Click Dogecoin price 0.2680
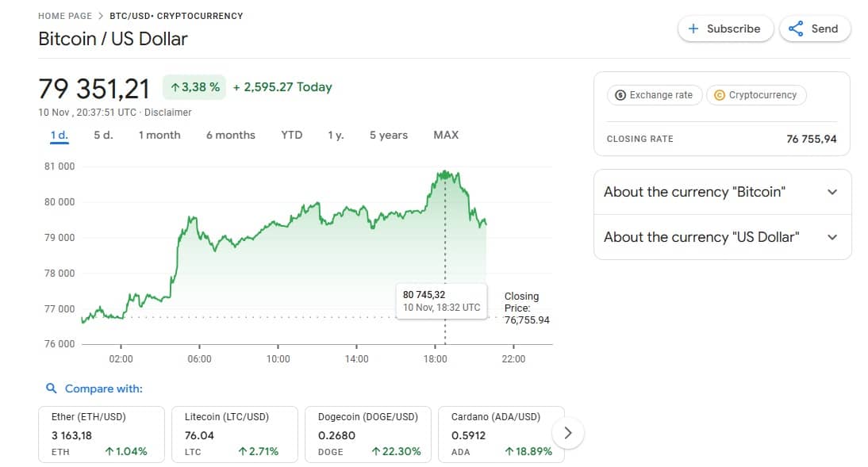The height and width of the screenshot is (467, 868). [336, 435]
